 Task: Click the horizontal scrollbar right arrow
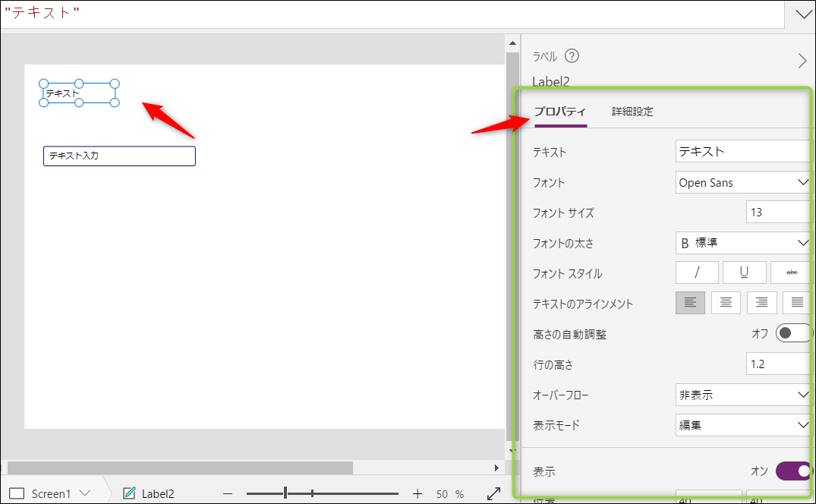(496, 468)
